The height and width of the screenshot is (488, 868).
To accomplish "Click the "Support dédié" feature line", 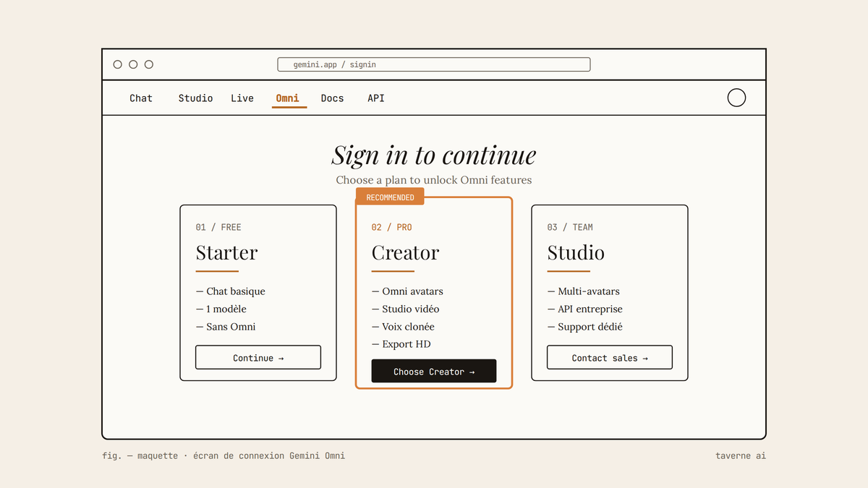I will point(585,327).
